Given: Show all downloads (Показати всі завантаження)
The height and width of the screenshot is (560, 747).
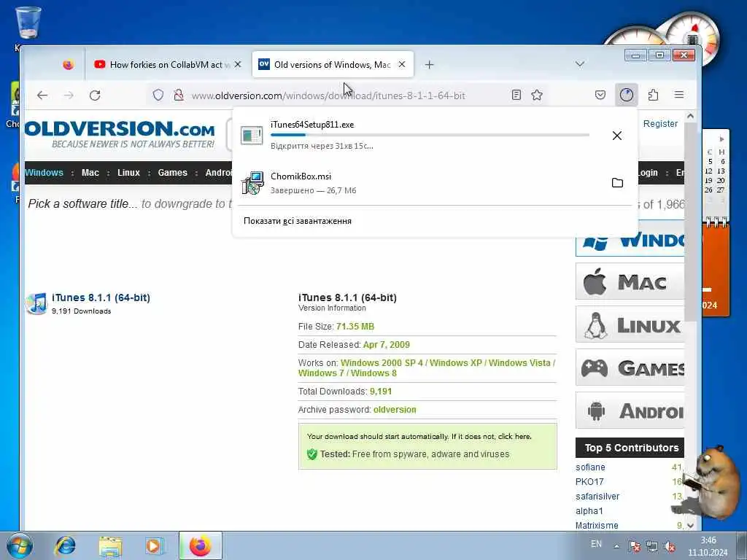Looking at the screenshot, I should (298, 221).
